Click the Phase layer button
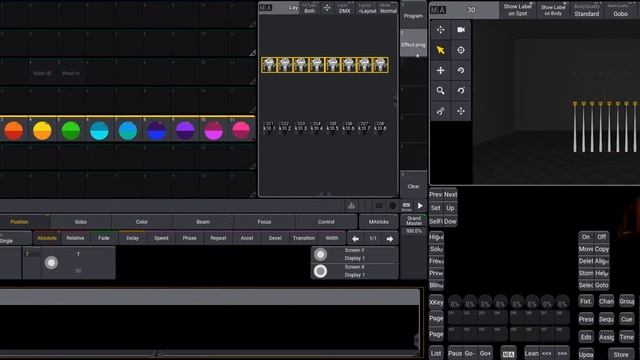This screenshot has width=640, height=360. [x=189, y=238]
